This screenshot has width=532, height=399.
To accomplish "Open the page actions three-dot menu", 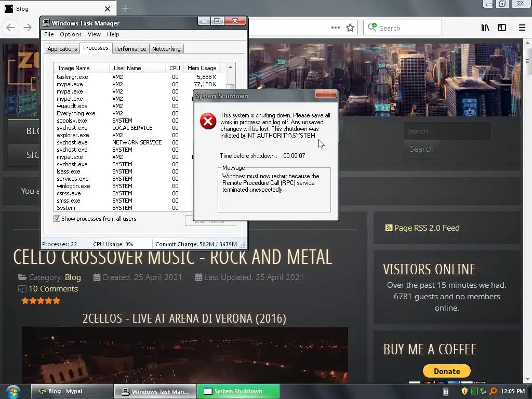I will point(335,28).
